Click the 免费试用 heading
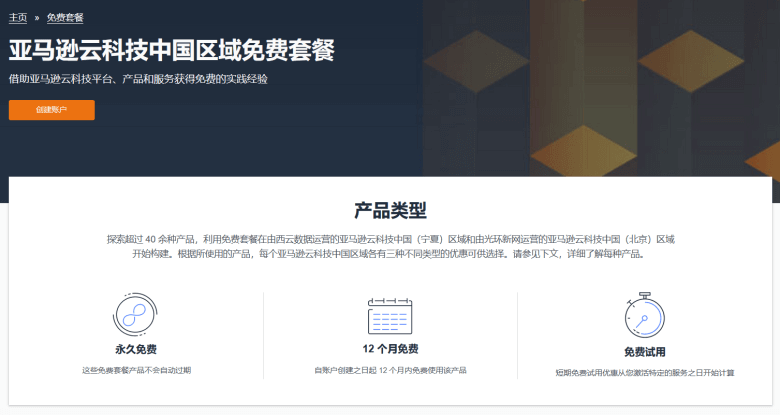 coord(645,352)
